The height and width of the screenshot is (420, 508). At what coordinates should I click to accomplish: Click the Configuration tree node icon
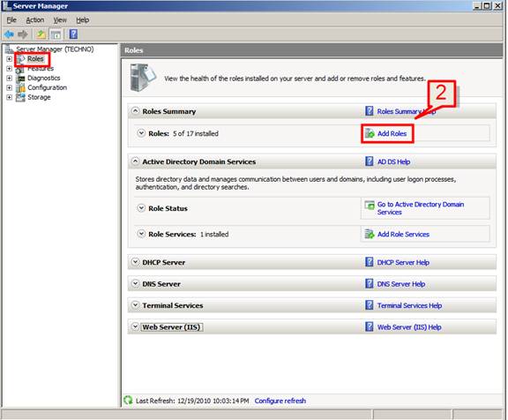coord(21,87)
